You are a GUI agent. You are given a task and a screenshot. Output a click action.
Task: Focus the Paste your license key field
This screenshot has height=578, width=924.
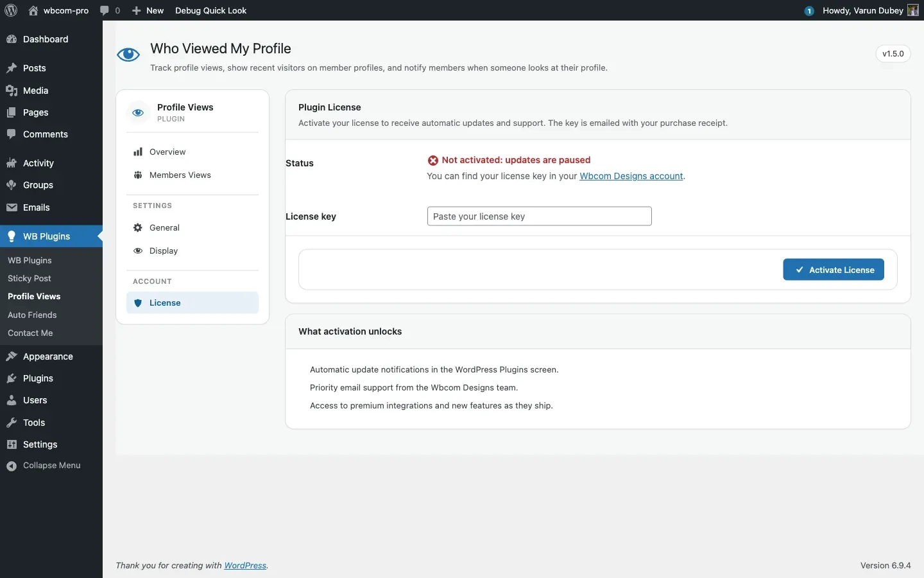[540, 216]
